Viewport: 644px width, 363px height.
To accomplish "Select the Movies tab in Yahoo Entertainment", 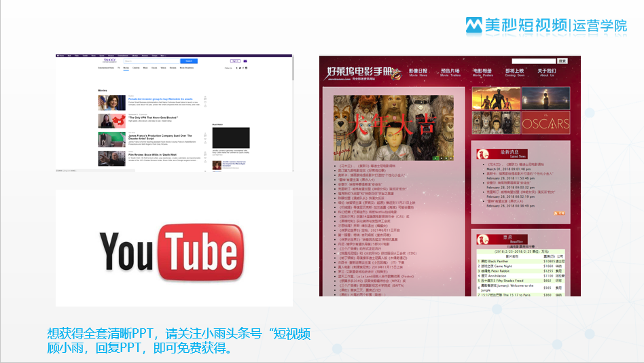I will [126, 68].
